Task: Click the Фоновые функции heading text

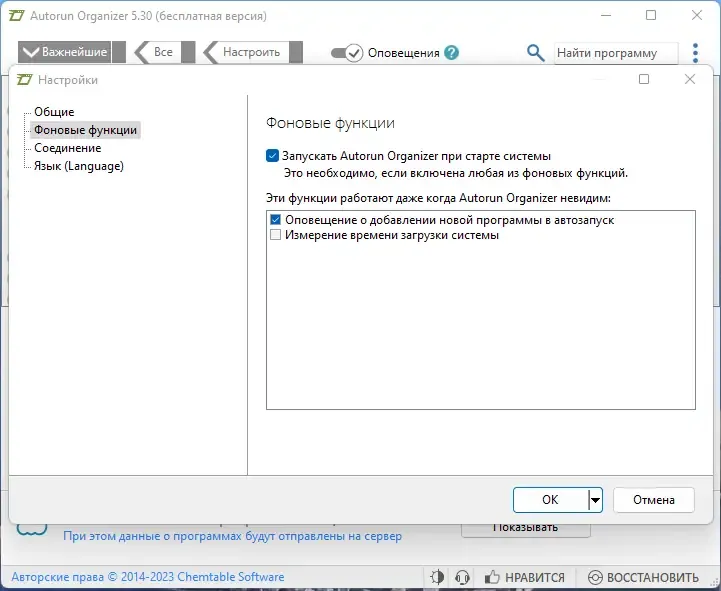Action: (330, 123)
